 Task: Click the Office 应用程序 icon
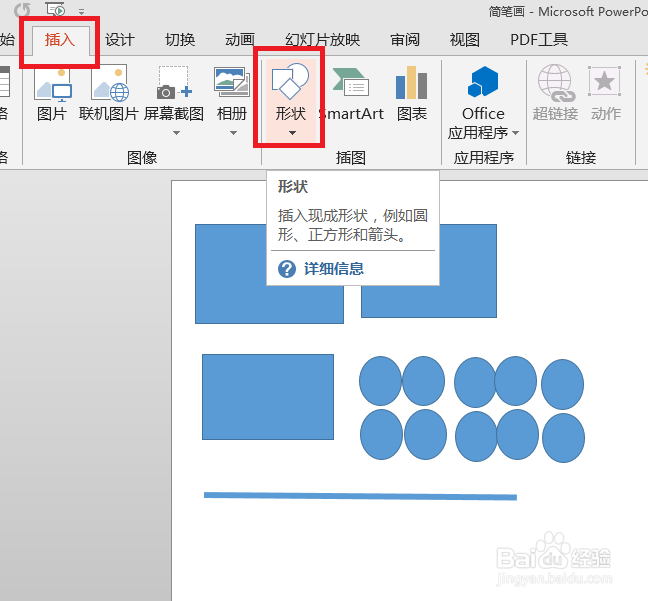pos(483,82)
